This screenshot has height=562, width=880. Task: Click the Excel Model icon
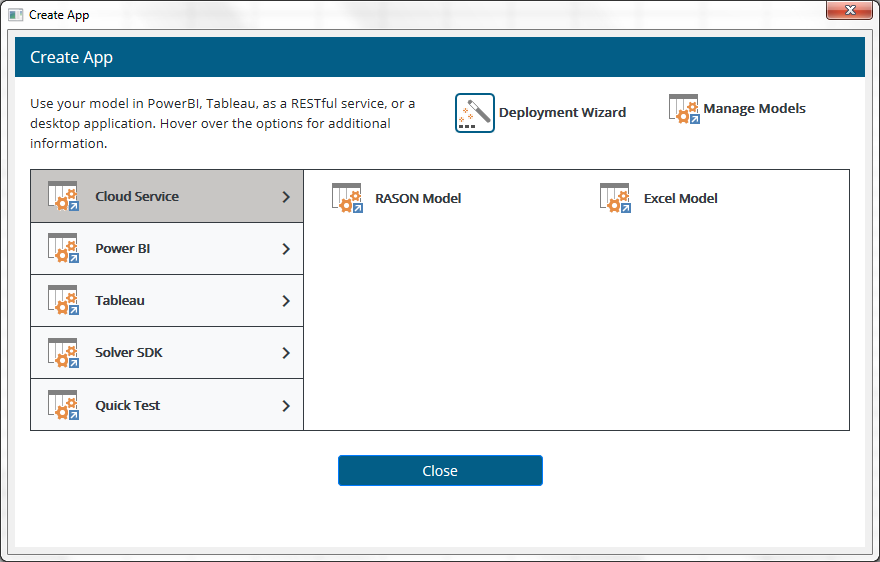[615, 198]
